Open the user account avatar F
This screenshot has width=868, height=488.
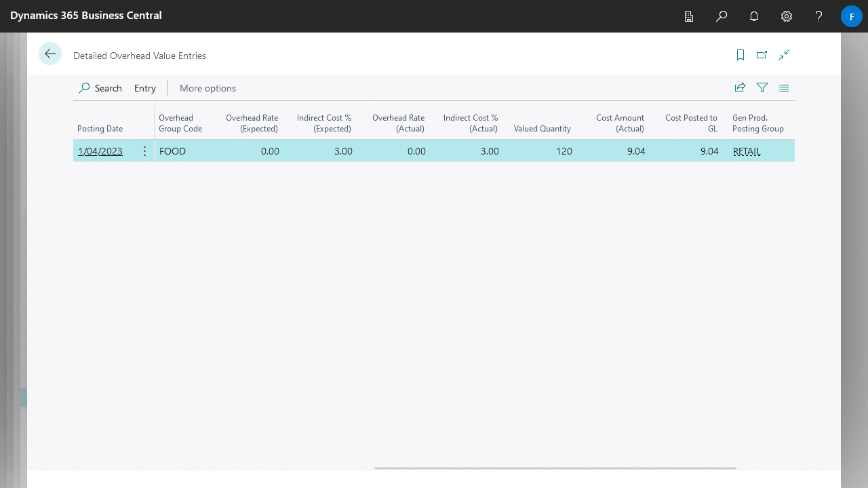tap(851, 16)
